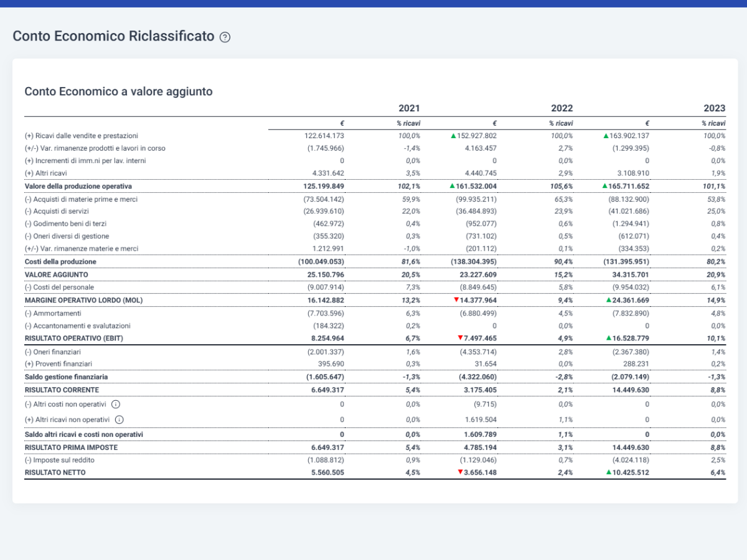Viewport: 747px width, 560px height.
Task: Click green trend arrow beside 165.711.652
Action: 604,186
